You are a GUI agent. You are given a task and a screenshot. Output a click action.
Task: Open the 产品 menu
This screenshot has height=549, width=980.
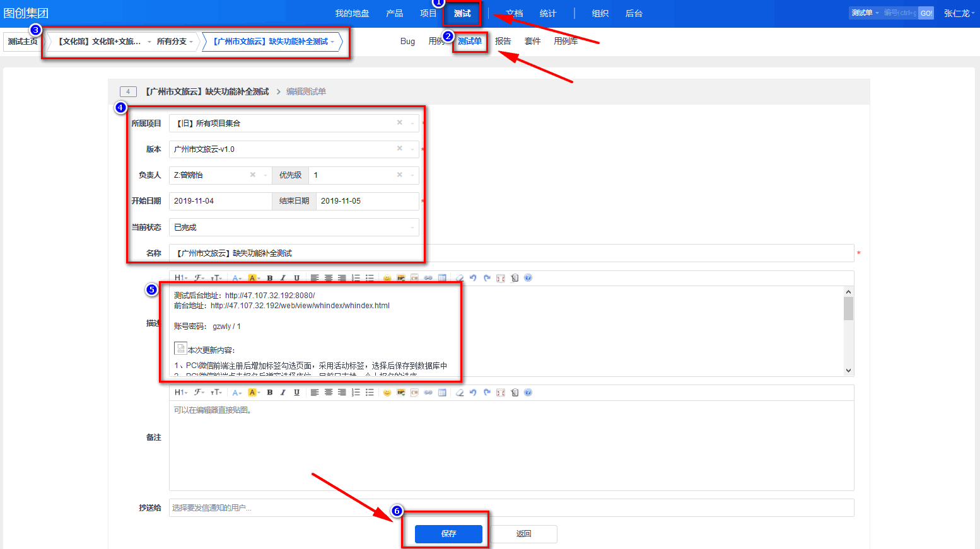pyautogui.click(x=395, y=13)
